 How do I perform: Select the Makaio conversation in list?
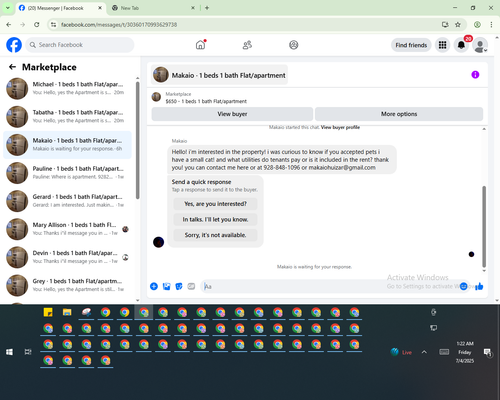[68, 145]
